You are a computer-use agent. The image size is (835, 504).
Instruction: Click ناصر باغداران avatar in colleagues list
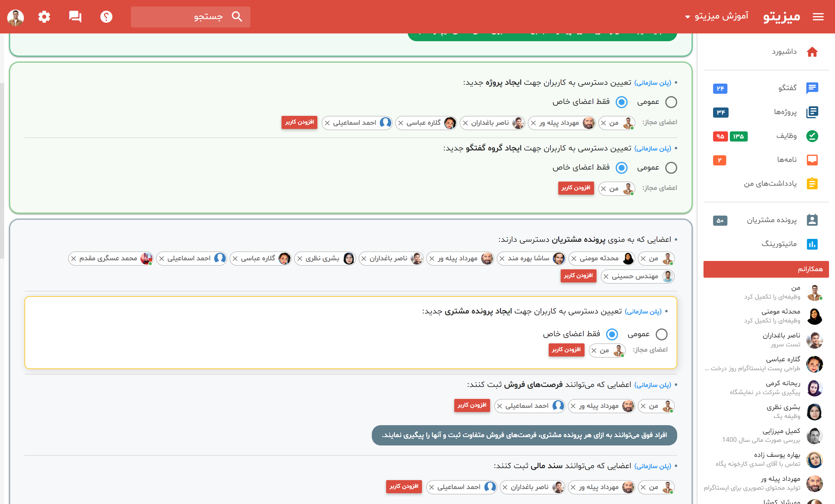pyautogui.click(x=814, y=340)
